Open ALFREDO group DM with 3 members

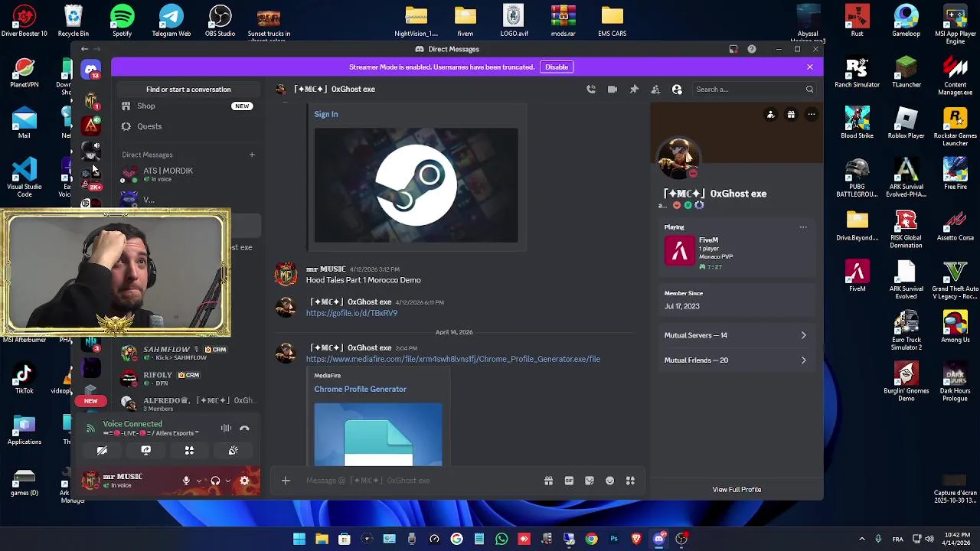point(188,403)
